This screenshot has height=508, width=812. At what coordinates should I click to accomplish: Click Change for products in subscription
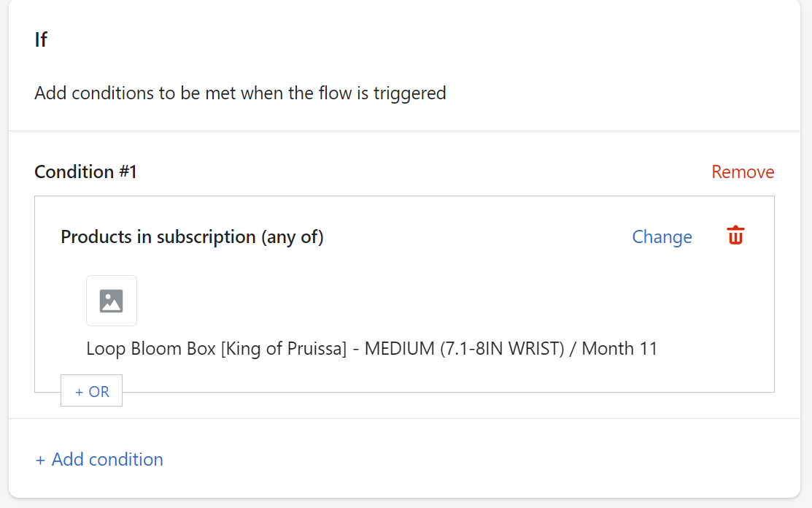point(662,237)
